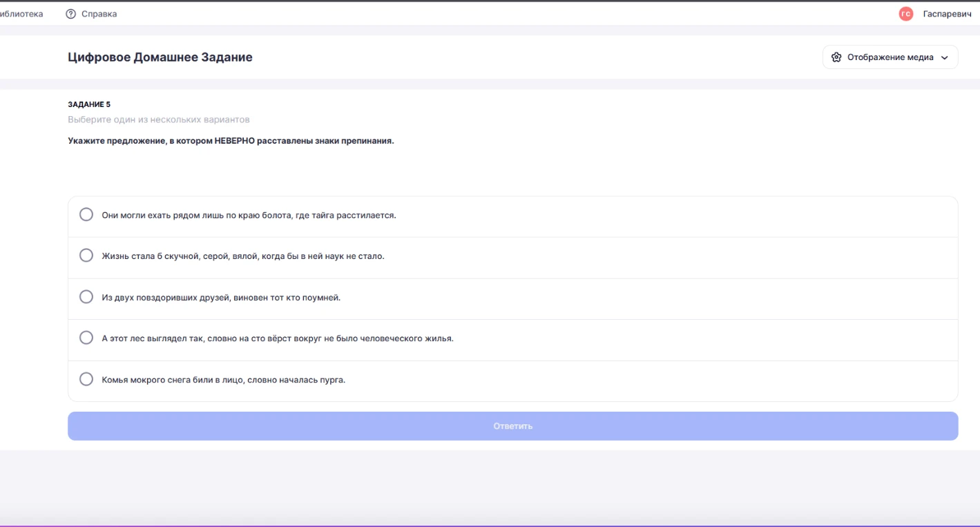
Task: Click hint 'Выберите один из нескольких вариантов'
Action: [159, 119]
